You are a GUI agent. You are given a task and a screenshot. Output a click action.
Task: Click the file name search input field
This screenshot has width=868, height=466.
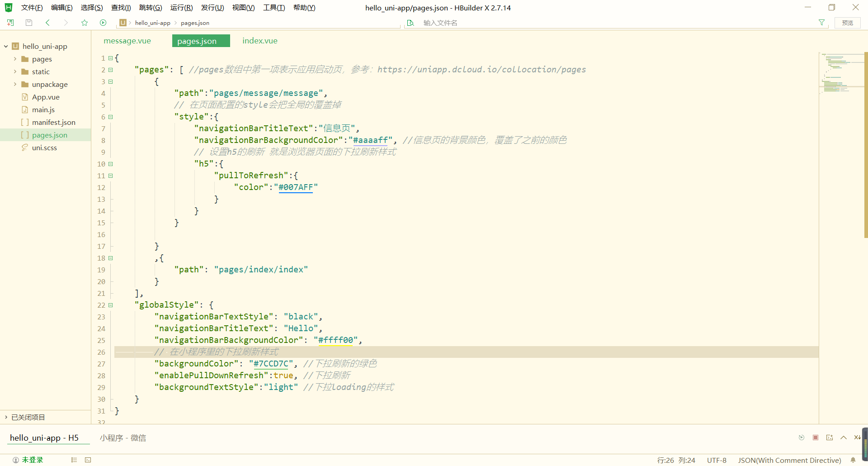(617, 23)
